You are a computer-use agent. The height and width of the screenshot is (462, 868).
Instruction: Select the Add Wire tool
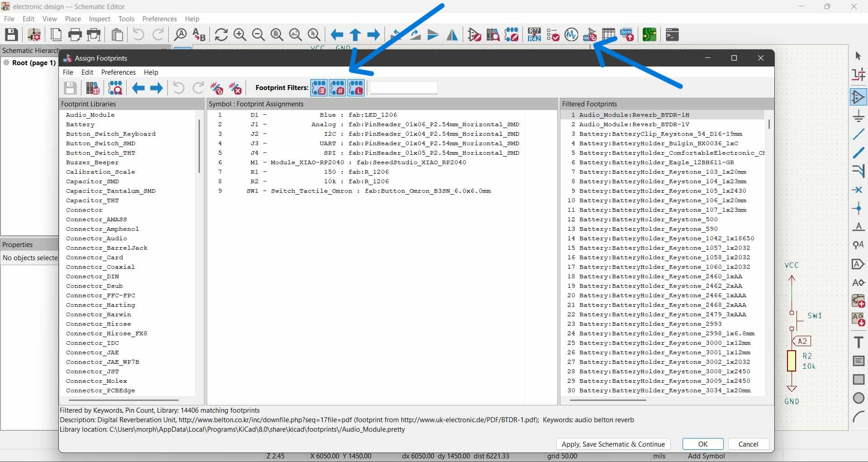click(858, 134)
